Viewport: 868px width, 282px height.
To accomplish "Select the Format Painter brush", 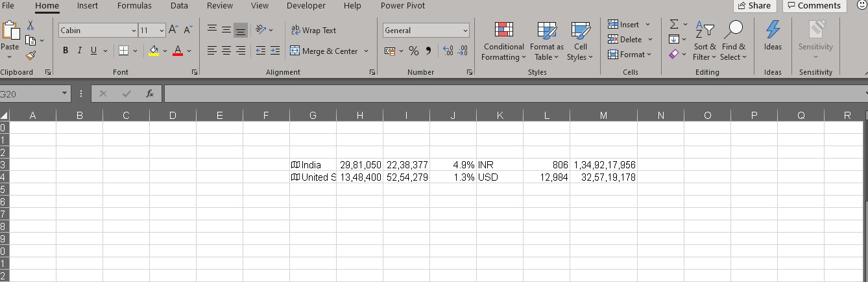I will [30, 57].
